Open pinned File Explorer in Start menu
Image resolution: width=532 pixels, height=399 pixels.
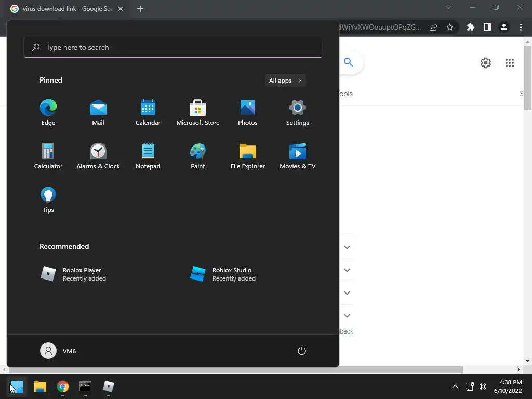click(x=248, y=156)
